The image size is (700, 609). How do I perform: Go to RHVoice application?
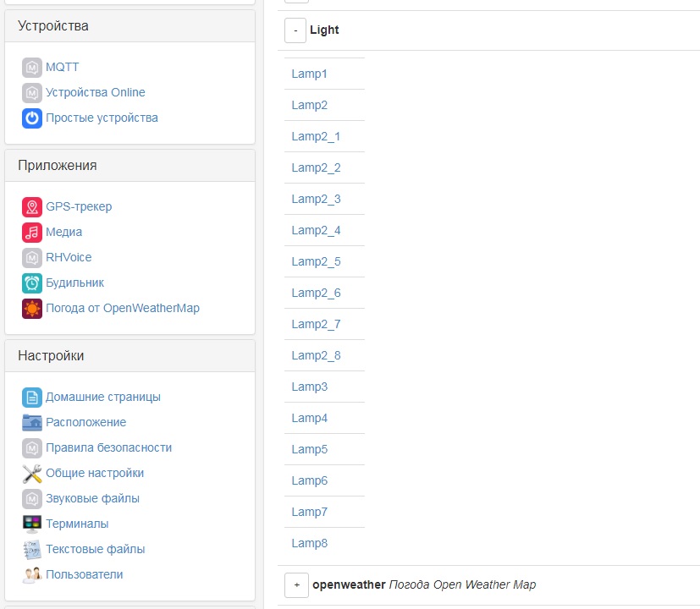(x=69, y=257)
